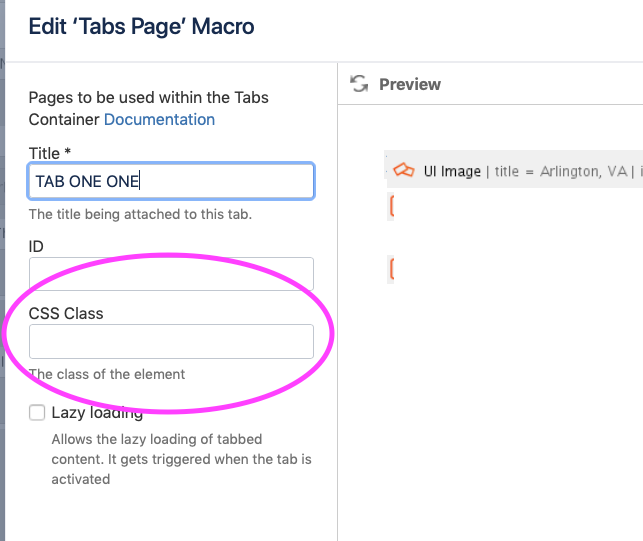Screen dimensions: 643x541
Task: Click the lazy loading description paragraph
Action: click(181, 459)
